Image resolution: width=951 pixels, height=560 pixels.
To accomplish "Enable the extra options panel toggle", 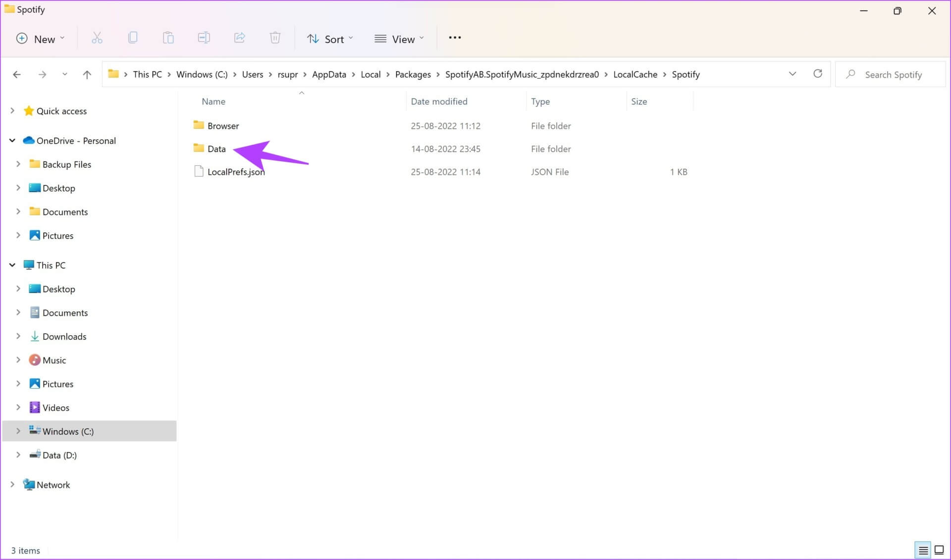I will [455, 38].
